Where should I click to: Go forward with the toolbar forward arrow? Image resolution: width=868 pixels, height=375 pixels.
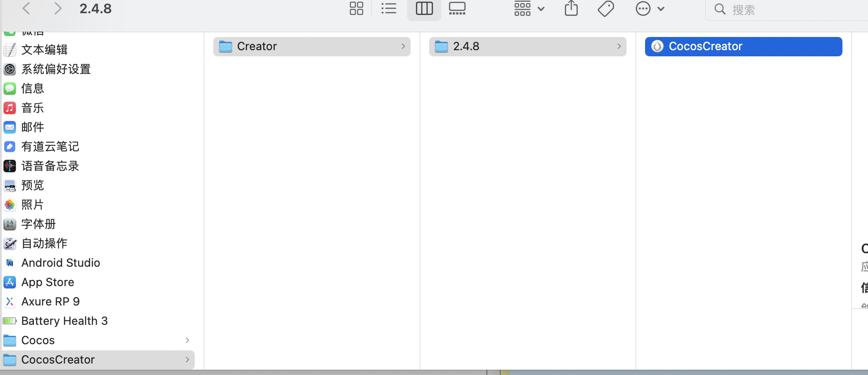pyautogui.click(x=58, y=8)
